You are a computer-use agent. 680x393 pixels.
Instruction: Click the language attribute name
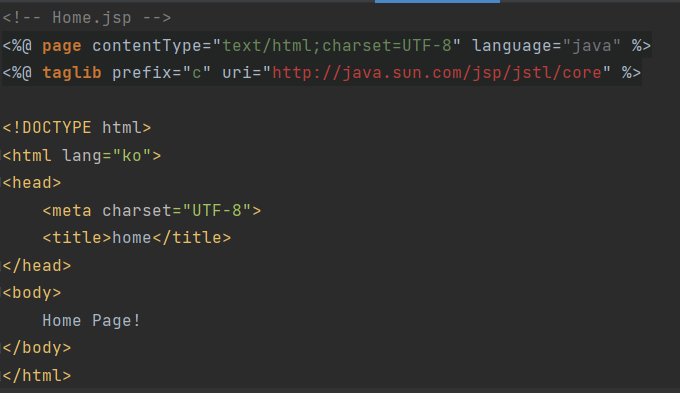(512, 46)
